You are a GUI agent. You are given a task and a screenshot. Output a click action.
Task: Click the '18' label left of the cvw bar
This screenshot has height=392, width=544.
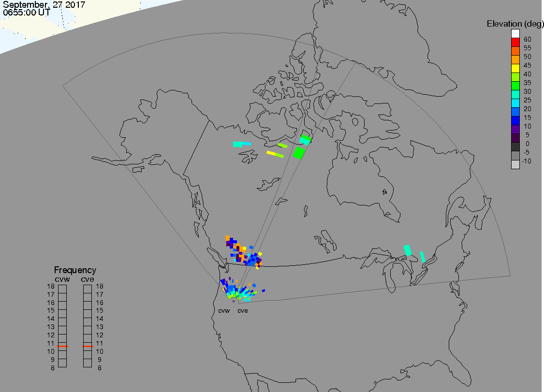tap(51, 286)
